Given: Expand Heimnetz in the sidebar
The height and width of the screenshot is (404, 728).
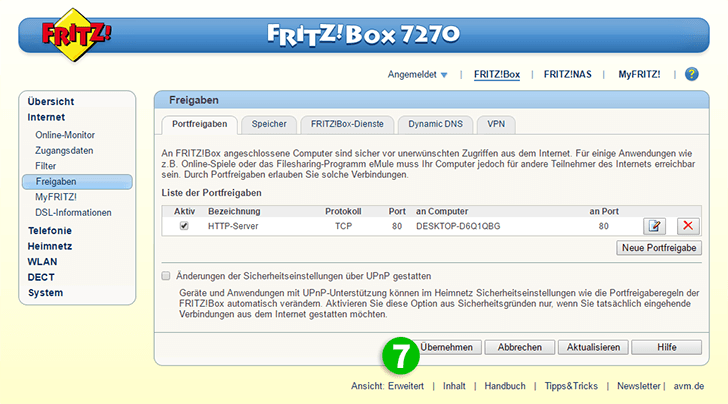Looking at the screenshot, I should click(x=50, y=246).
